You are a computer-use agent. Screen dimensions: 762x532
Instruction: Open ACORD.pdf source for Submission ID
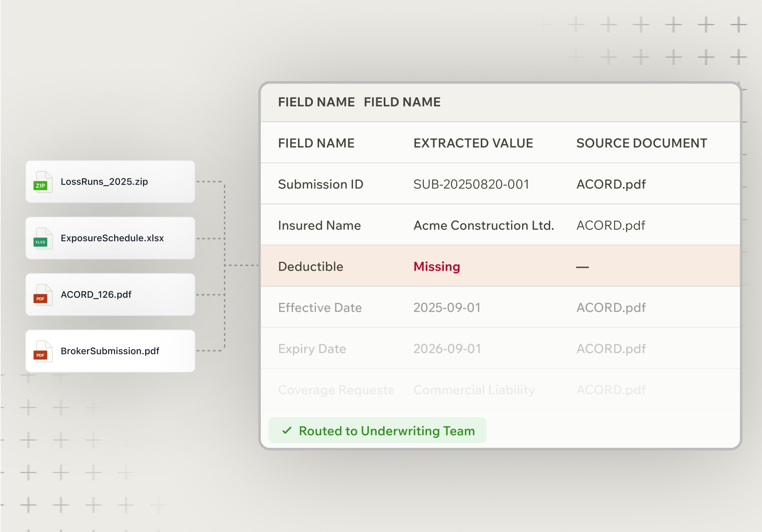(x=611, y=184)
